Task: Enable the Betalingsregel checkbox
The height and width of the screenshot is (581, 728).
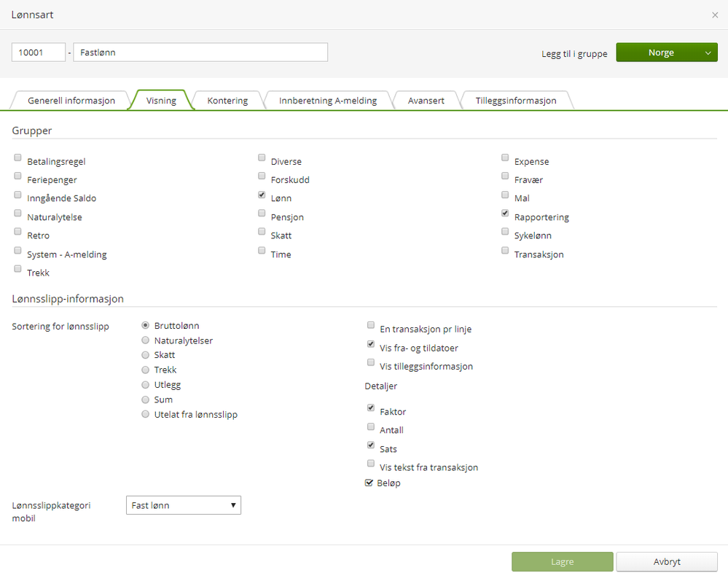Action: point(17,157)
